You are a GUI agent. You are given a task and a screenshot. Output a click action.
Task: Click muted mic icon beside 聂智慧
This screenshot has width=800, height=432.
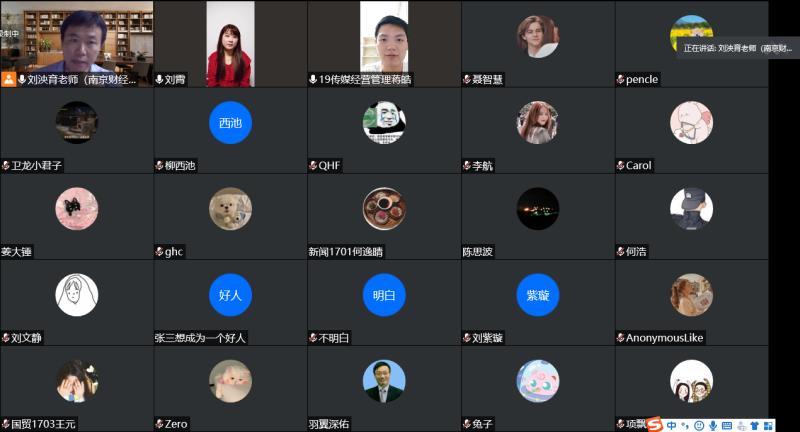tap(466, 80)
